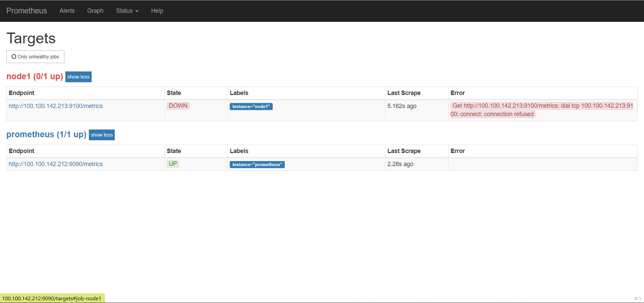The height and width of the screenshot is (303, 644).
Task: Open the prometheus 9090 metrics endpoint link
Action: click(x=56, y=164)
